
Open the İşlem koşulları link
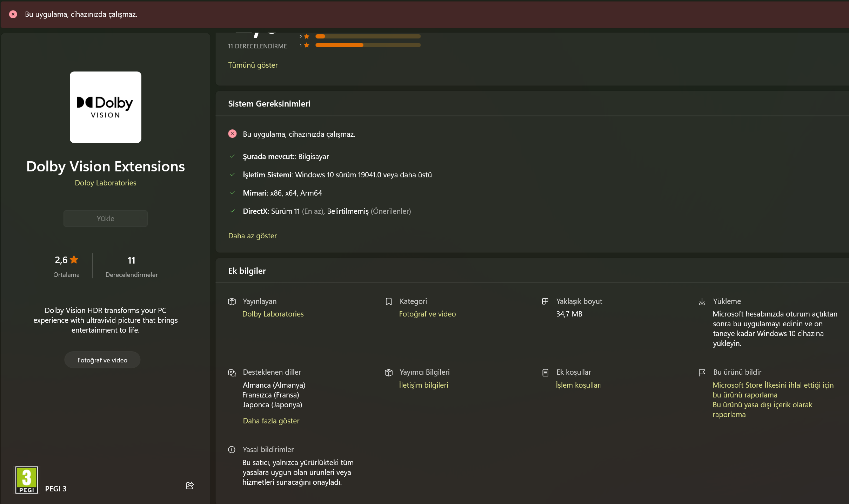[x=579, y=385]
